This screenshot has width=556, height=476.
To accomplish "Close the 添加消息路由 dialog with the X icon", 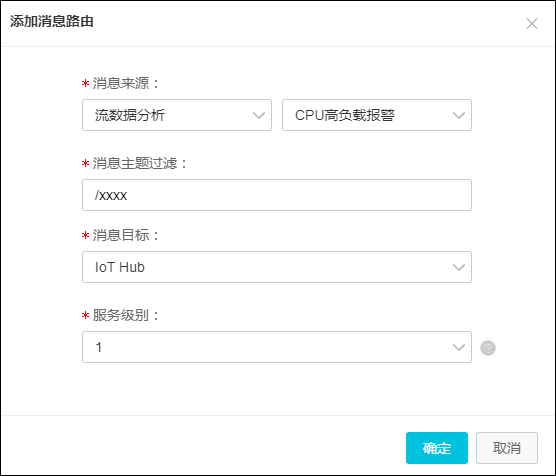I will [532, 24].
